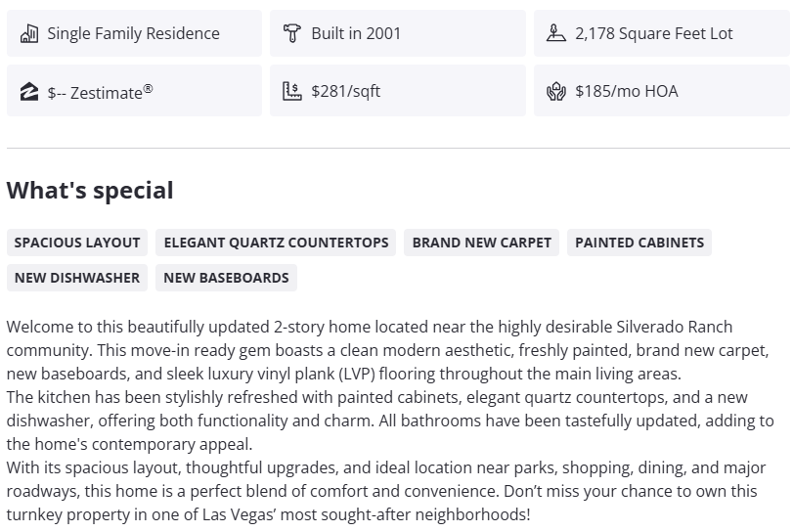Click the lot size icon

[556, 33]
